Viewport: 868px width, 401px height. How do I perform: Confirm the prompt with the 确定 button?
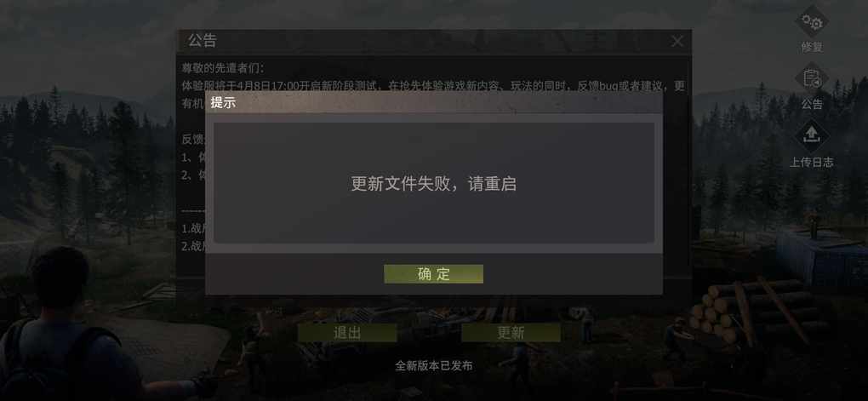click(433, 273)
